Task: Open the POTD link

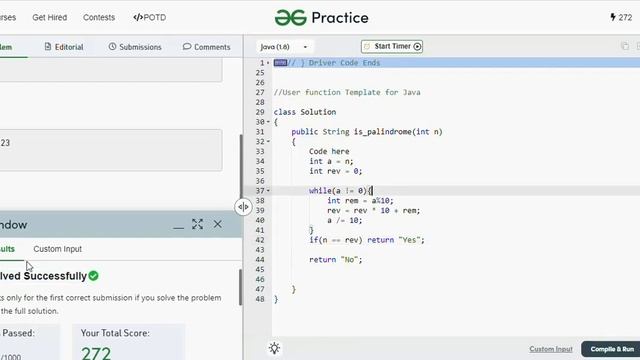Action: [149, 18]
